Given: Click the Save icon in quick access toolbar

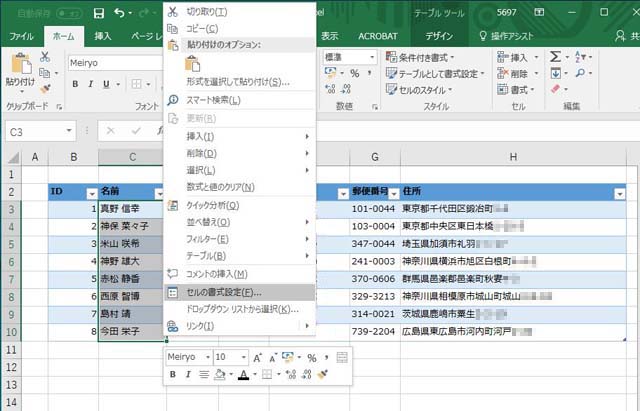Looking at the screenshot, I should coord(98,13).
